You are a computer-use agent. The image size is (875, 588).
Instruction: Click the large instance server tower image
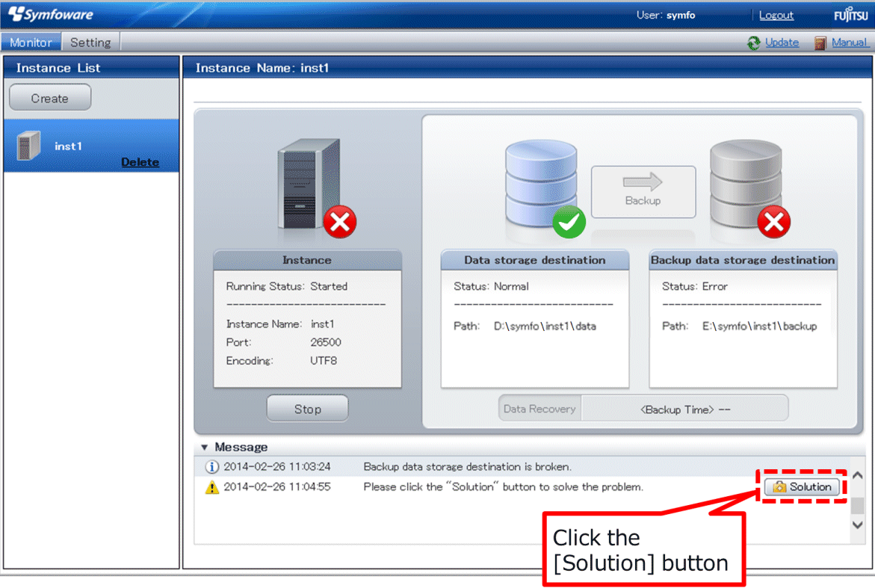pos(309,184)
